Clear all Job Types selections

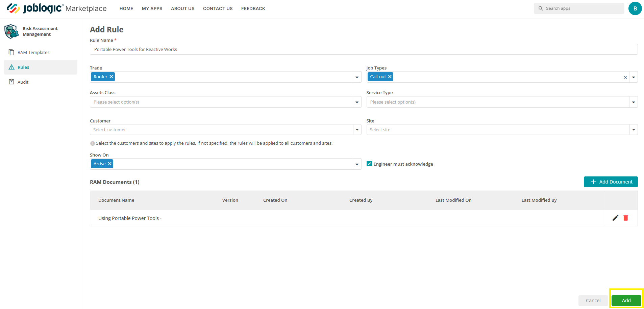tap(625, 77)
